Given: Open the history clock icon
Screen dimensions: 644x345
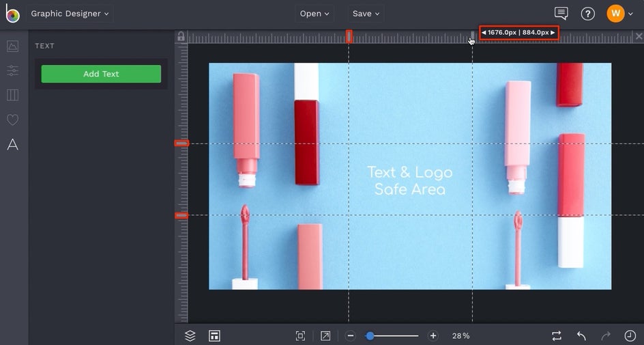Looking at the screenshot, I should (630, 336).
